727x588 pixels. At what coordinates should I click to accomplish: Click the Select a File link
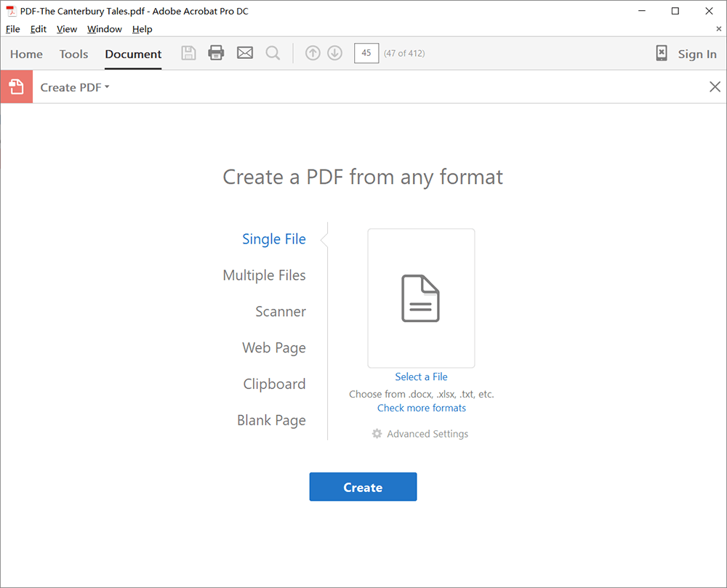[x=421, y=376]
